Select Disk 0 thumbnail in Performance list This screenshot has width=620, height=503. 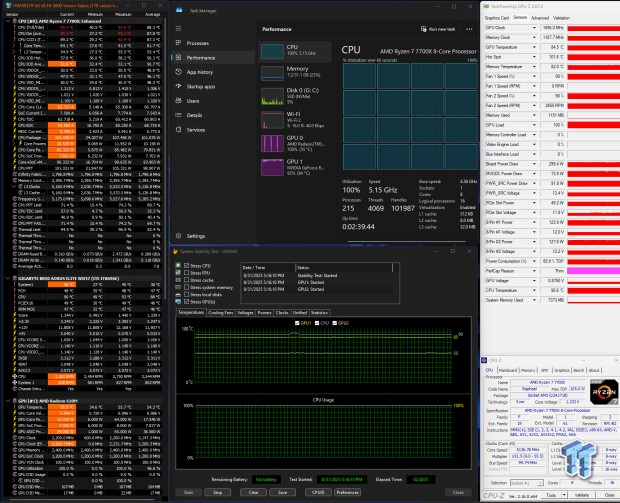[272, 96]
